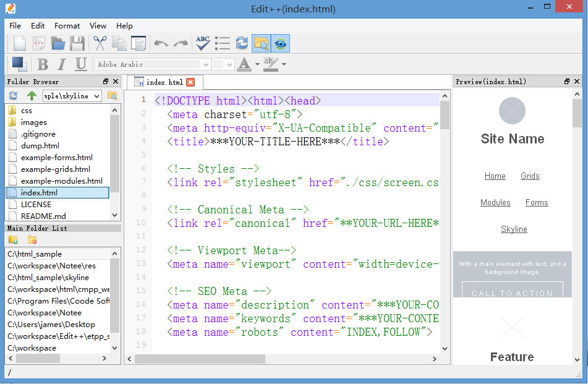Click the bullet list icon in toolbar
588x384 pixels.
click(x=223, y=43)
